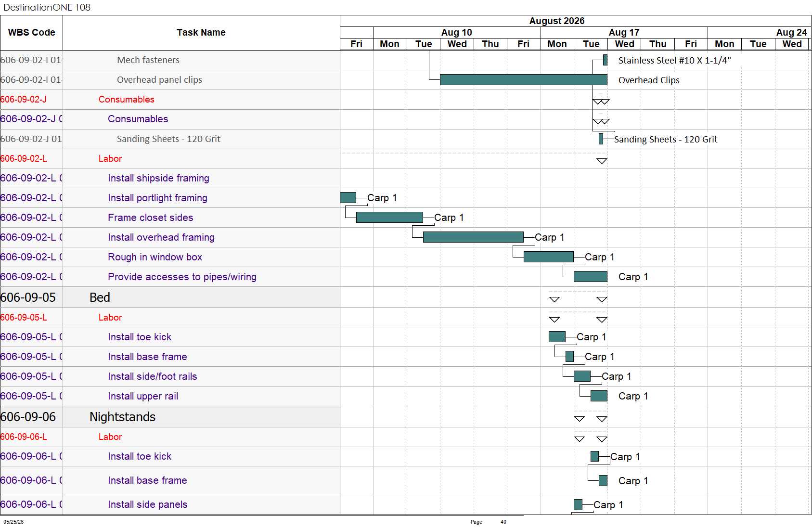The image size is (812, 528).
Task: Select the Install shipside framing task
Action: coord(158,179)
